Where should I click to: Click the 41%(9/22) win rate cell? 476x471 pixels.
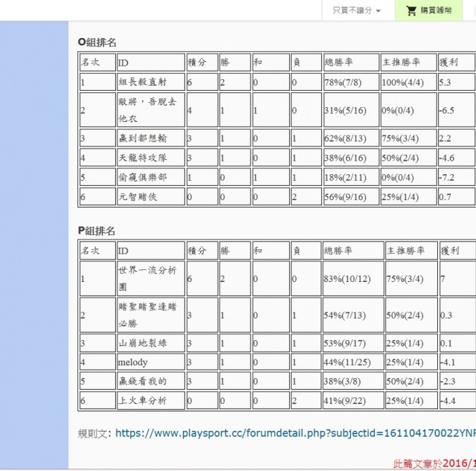click(353, 400)
